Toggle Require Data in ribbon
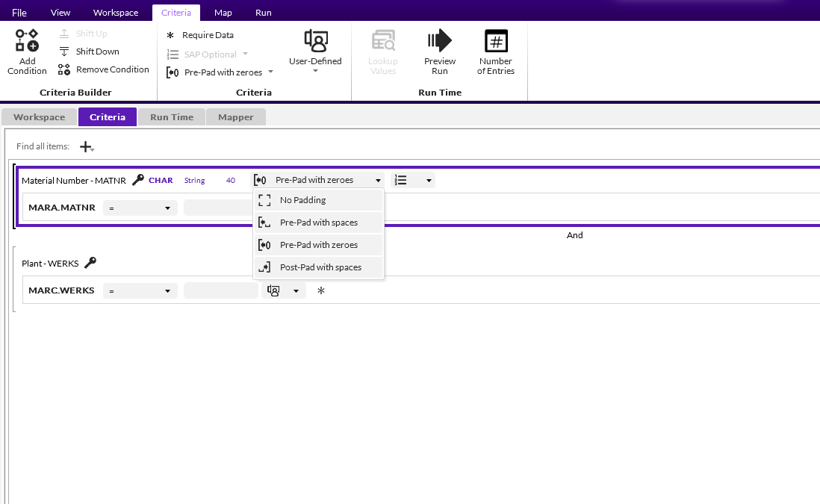 pos(199,35)
